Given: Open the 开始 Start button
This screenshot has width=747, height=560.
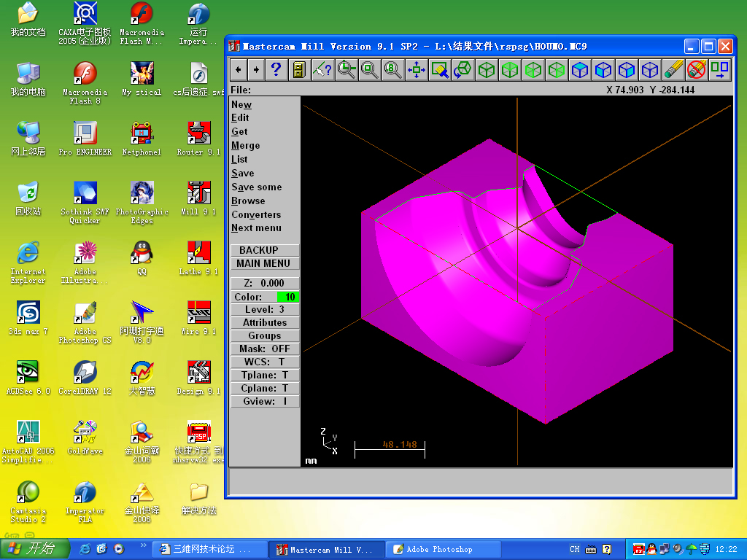Looking at the screenshot, I should coord(34,549).
